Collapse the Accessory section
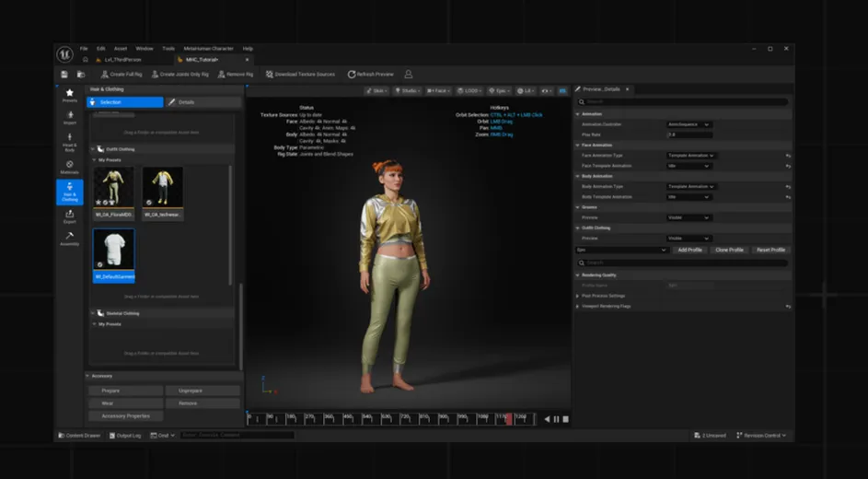 [87, 376]
